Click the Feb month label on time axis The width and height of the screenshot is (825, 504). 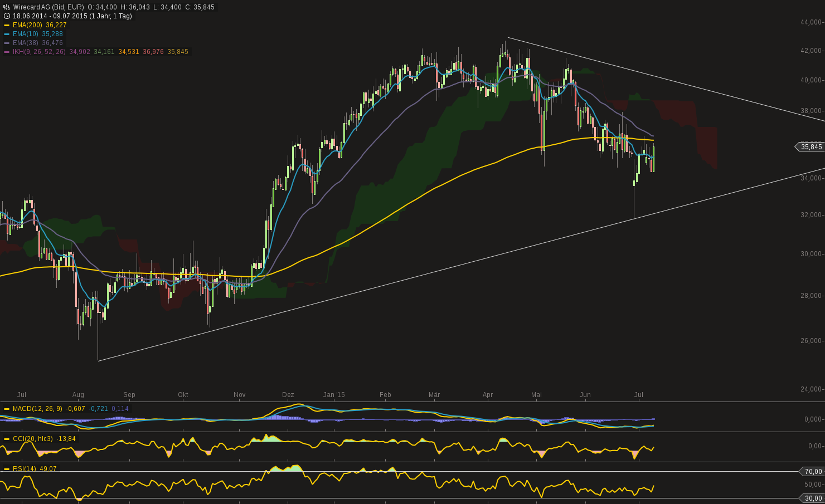pyautogui.click(x=385, y=395)
